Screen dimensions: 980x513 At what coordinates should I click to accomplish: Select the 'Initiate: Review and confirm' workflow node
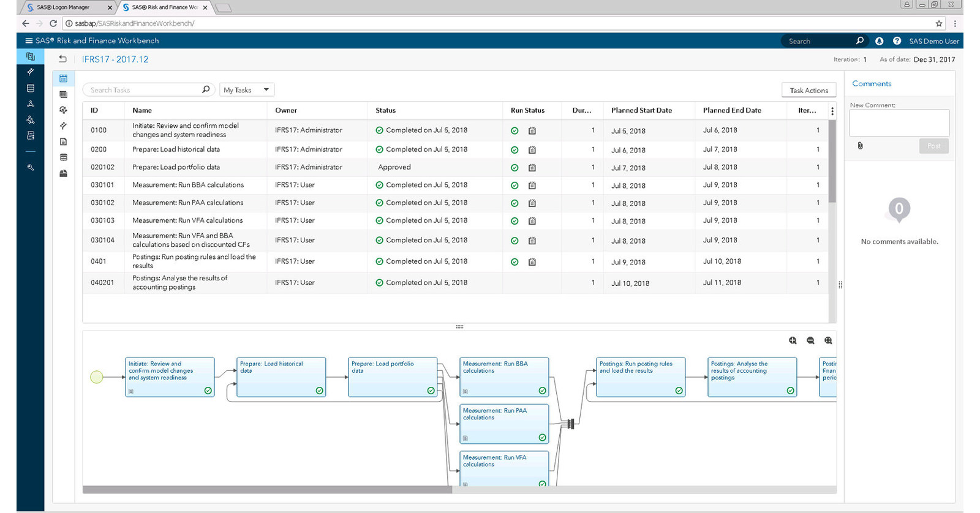[170, 377]
